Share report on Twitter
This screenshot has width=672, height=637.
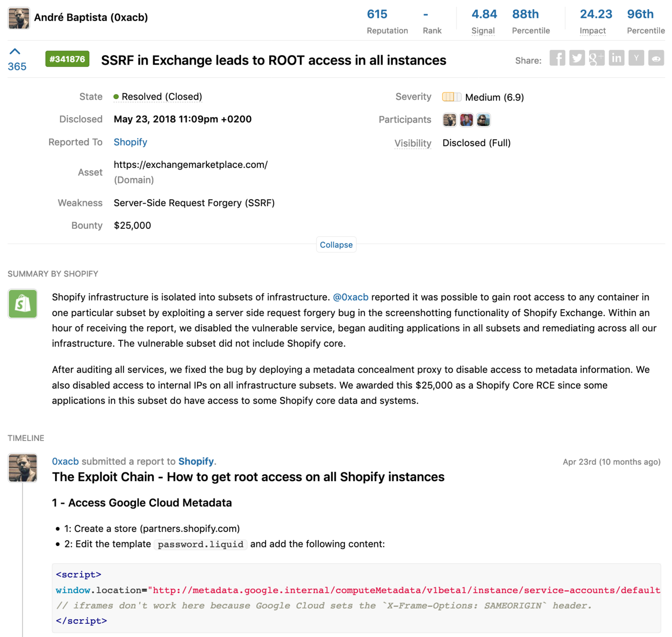pyautogui.click(x=577, y=59)
